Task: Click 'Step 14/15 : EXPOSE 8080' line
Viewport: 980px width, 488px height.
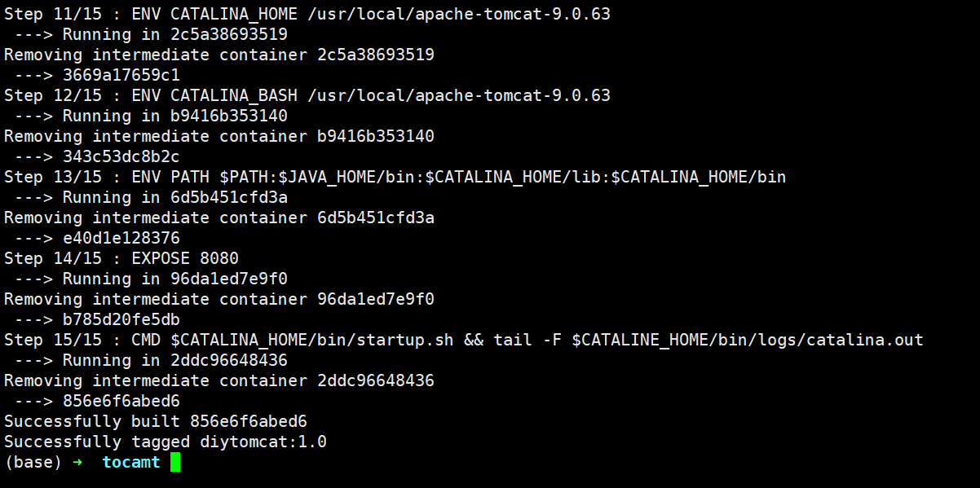Action: [121, 258]
